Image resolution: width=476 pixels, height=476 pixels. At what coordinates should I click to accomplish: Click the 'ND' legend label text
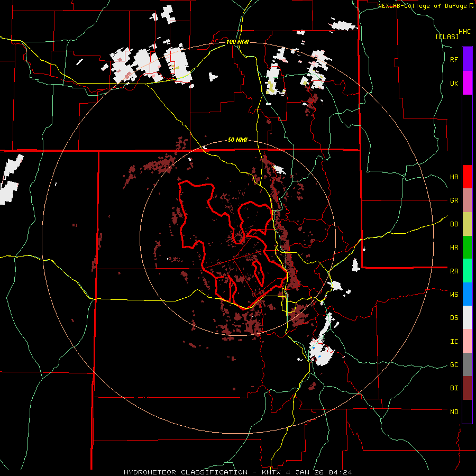[454, 412]
